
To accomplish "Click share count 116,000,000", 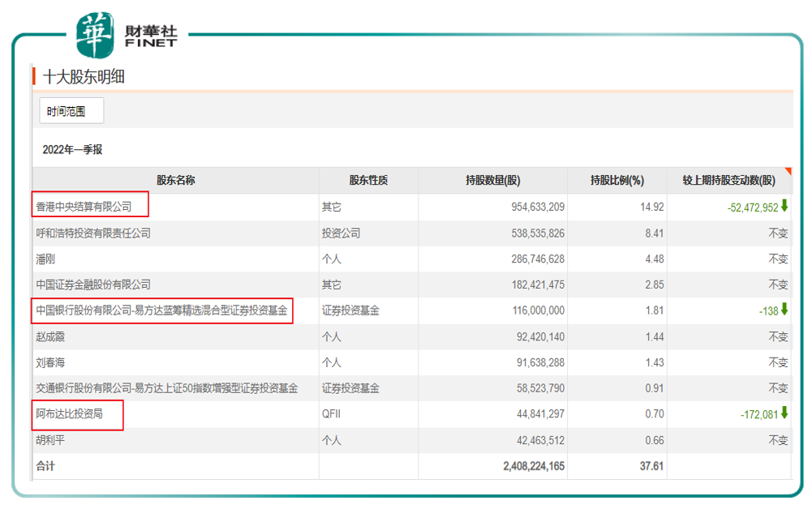I will tap(539, 310).
